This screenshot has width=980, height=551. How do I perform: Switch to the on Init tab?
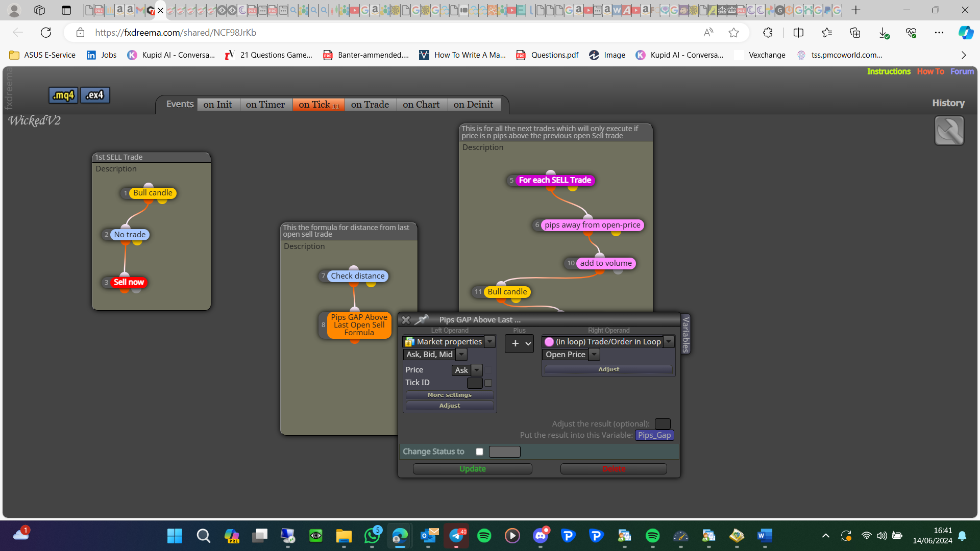218,105
